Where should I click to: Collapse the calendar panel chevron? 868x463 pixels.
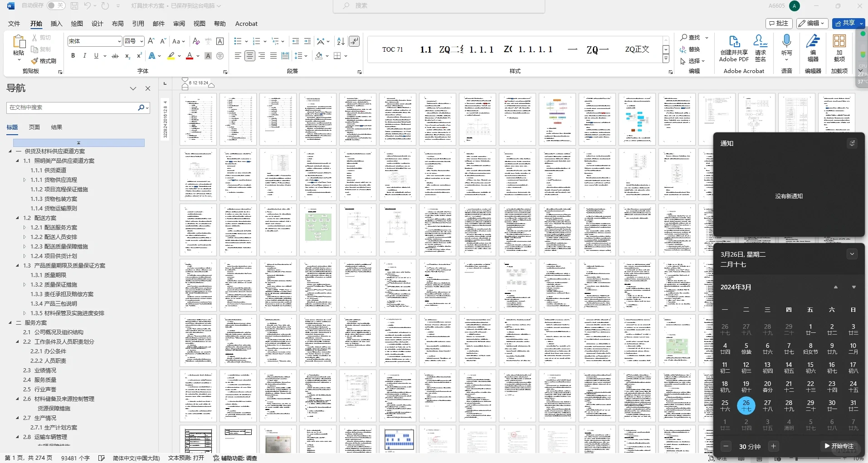(852, 254)
